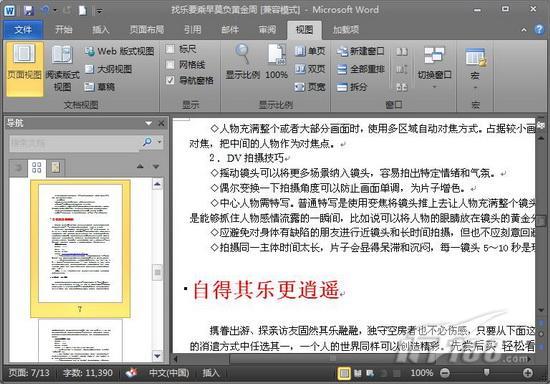Image resolution: width=550 pixels, height=384 pixels.
Task: Open navigation pane options dropdown arrow
Action: tap(148, 123)
